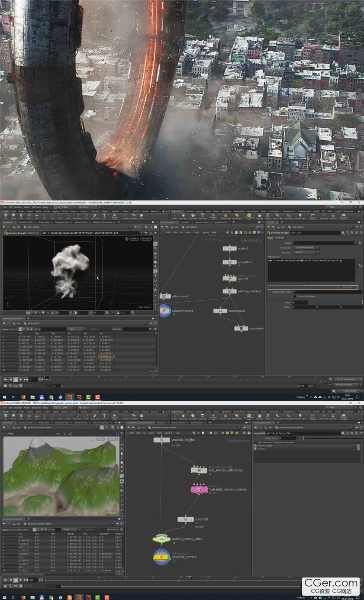364x600 pixels.
Task: Select the volumetrail node
Action: pyautogui.click(x=242, y=329)
